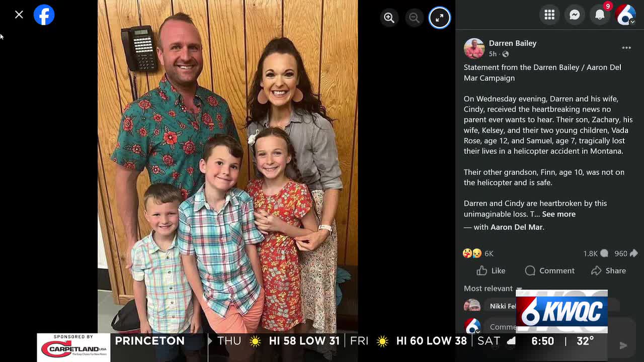The width and height of the screenshot is (644, 362).
Task: Open account profile menu avatar
Action: tap(625, 15)
